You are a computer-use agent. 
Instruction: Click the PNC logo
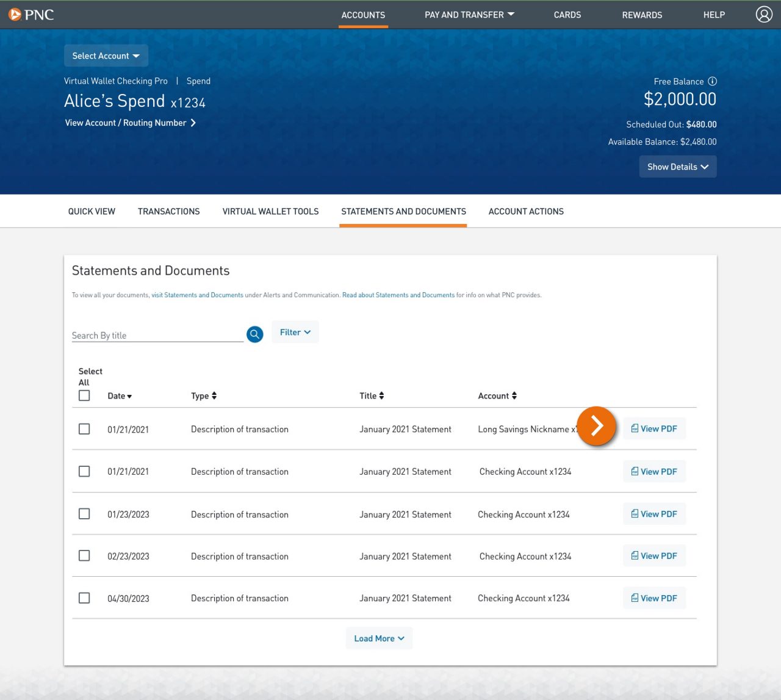click(x=31, y=15)
